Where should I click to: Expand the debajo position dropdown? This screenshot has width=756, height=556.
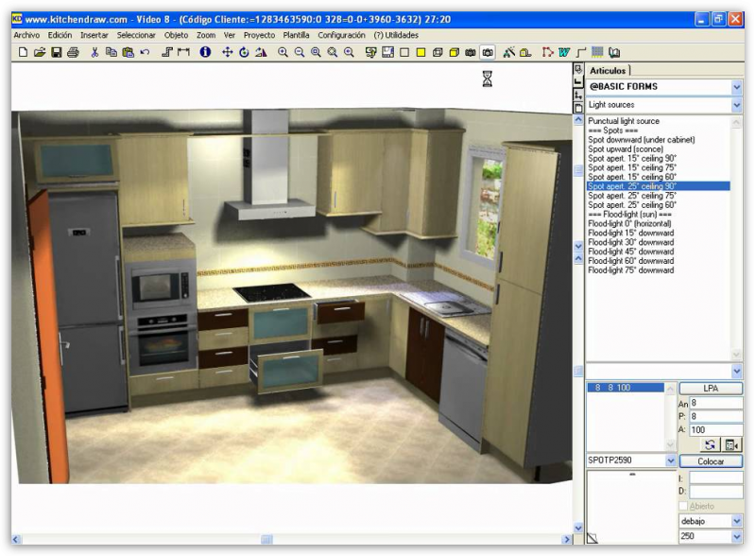pos(736,521)
